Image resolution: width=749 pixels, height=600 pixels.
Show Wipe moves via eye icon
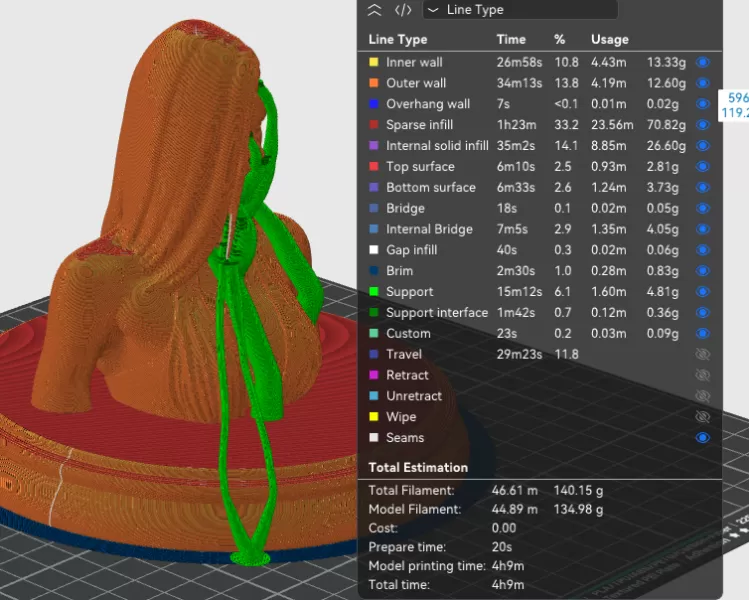pyautogui.click(x=702, y=417)
